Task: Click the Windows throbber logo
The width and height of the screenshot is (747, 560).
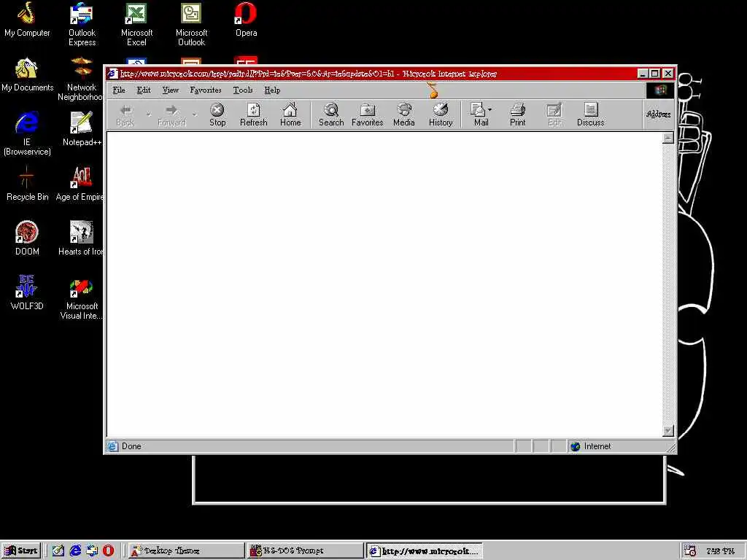Action: (659, 90)
